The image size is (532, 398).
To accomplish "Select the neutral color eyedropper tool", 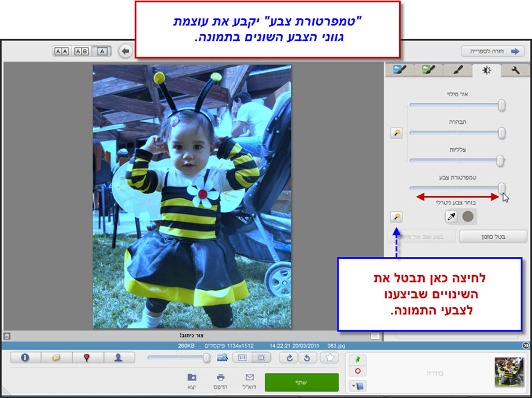I will click(452, 215).
